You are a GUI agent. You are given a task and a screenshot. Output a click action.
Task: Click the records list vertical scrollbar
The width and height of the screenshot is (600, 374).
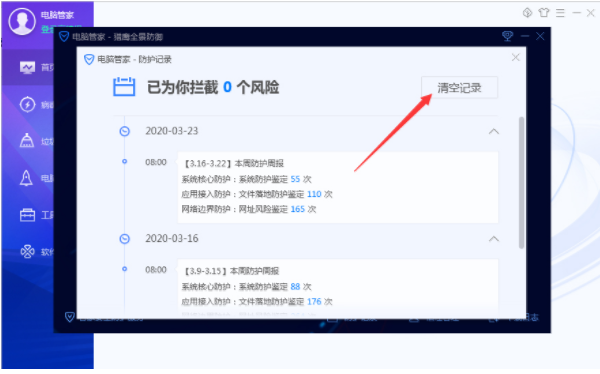coord(521,183)
